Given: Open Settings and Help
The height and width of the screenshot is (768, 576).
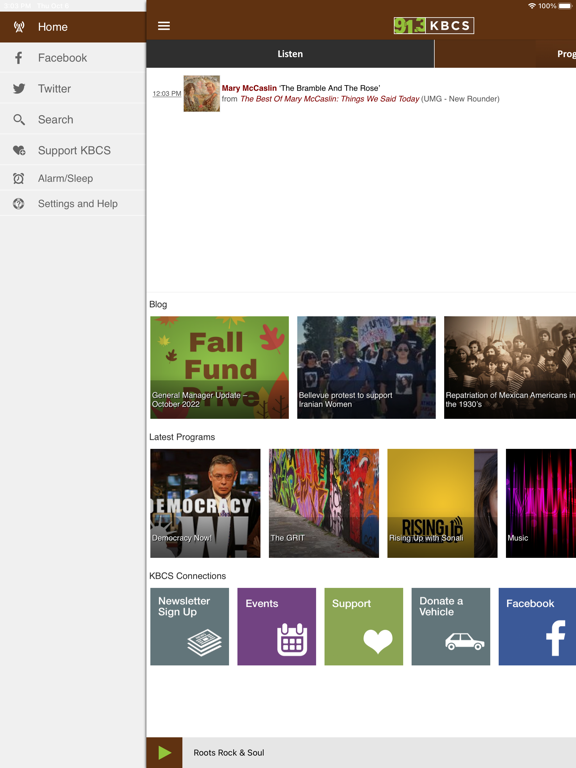Looking at the screenshot, I should click(72, 204).
